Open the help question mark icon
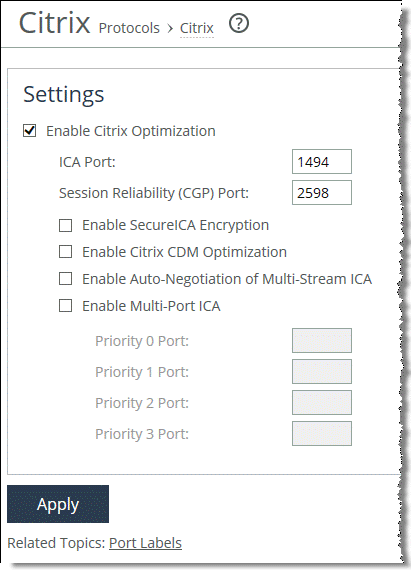The height and width of the screenshot is (570, 411). coord(239,24)
